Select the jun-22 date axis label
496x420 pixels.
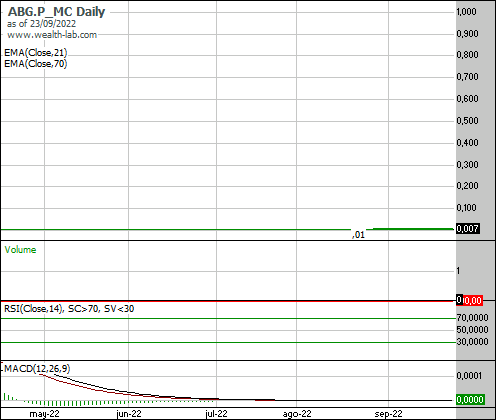129,414
